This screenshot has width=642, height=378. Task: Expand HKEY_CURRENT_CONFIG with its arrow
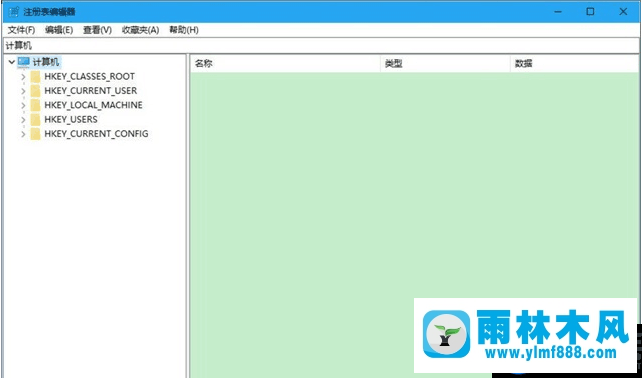(x=23, y=134)
